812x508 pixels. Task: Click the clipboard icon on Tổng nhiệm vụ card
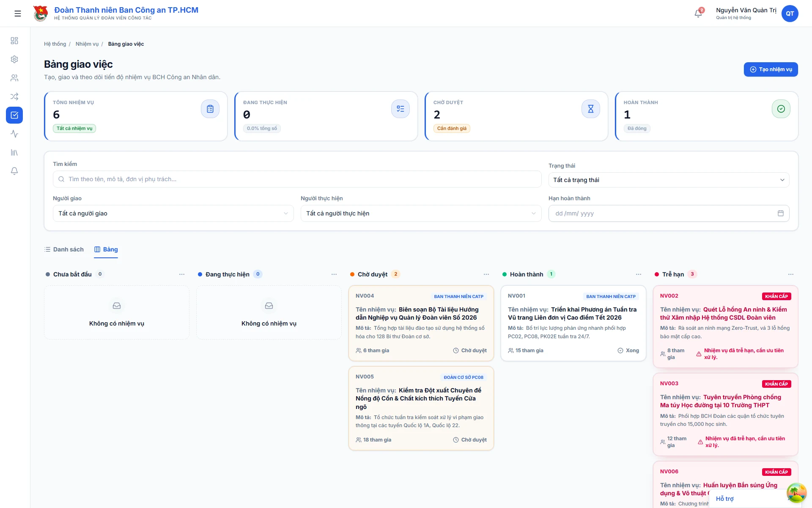coord(210,109)
